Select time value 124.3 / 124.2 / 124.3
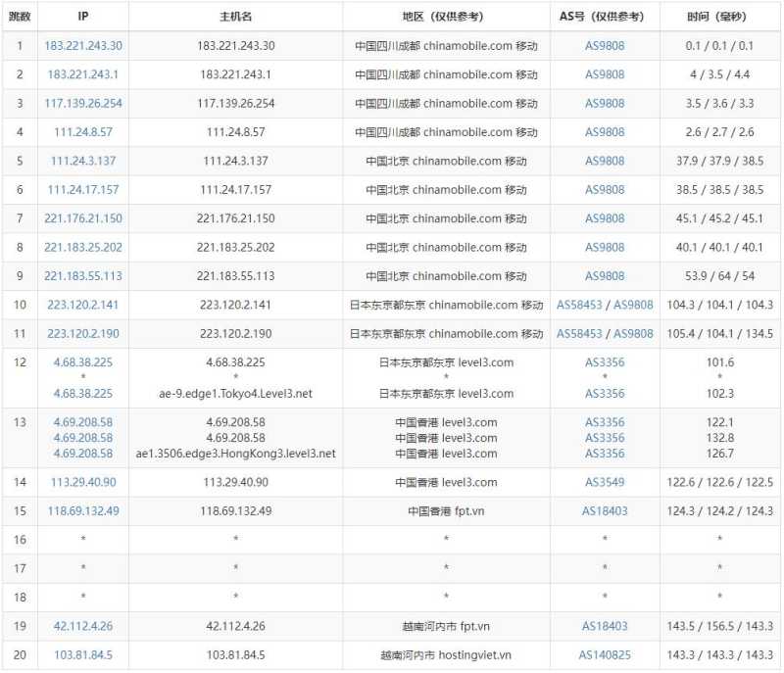The height and width of the screenshot is (673, 784). coord(719,511)
